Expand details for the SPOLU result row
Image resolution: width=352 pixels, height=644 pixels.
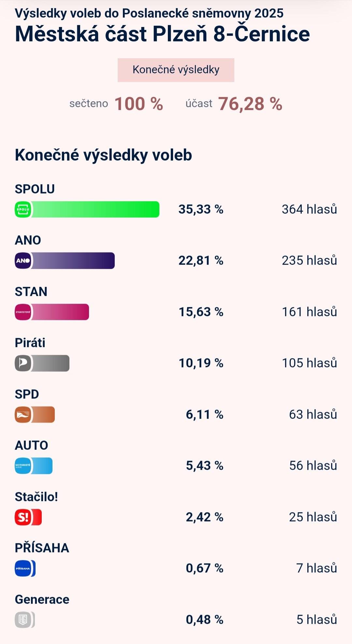pyautogui.click(x=176, y=202)
